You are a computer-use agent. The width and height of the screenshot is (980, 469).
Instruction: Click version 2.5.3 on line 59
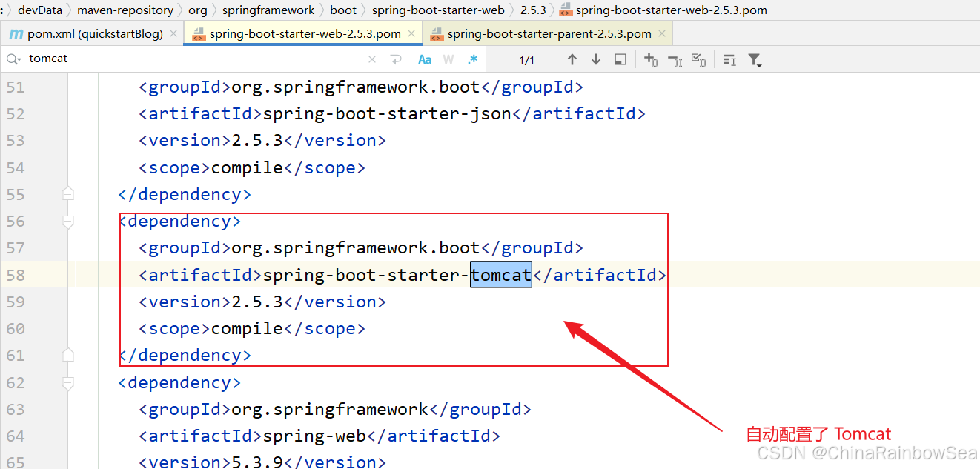click(x=257, y=302)
